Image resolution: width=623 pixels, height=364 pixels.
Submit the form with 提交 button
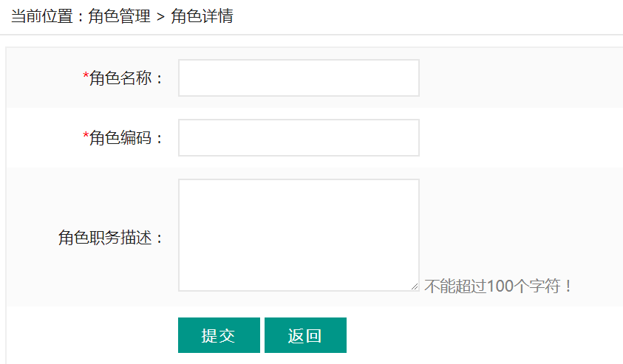tap(219, 335)
